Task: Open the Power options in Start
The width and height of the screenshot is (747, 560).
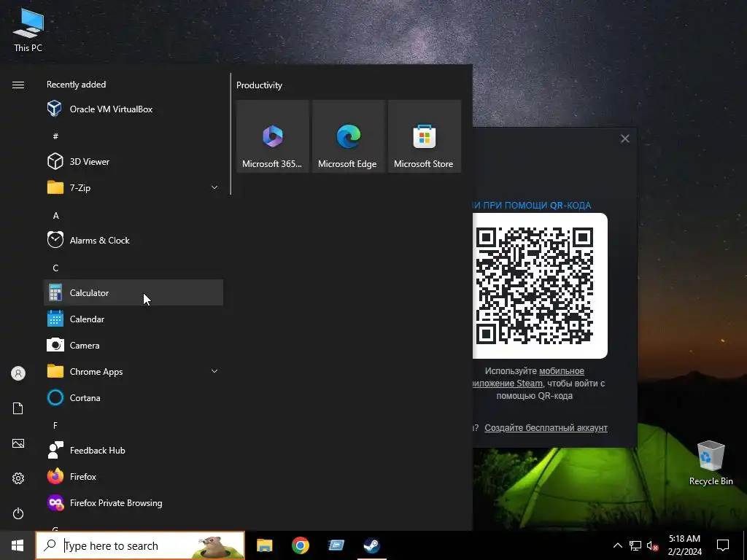Action: [x=18, y=513]
